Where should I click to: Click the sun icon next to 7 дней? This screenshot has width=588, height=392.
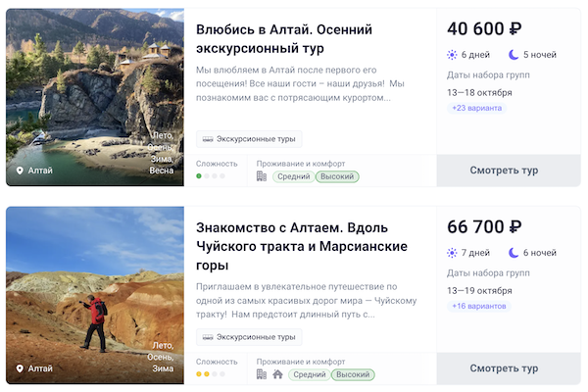click(453, 253)
